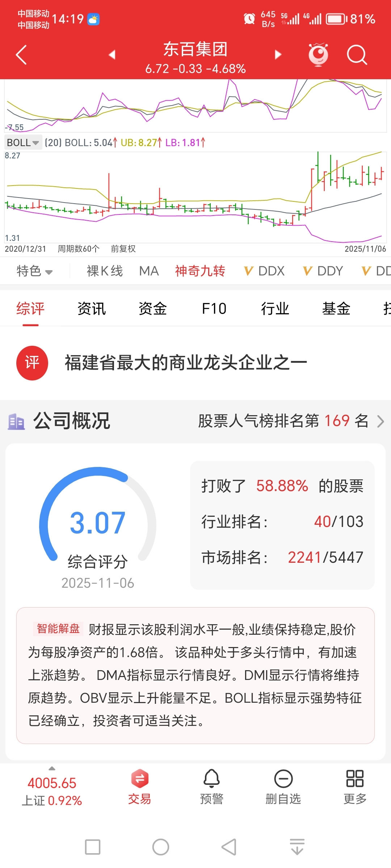391x868 pixels.
Task: Tap 东百集团 stock title
Action: coord(195,49)
